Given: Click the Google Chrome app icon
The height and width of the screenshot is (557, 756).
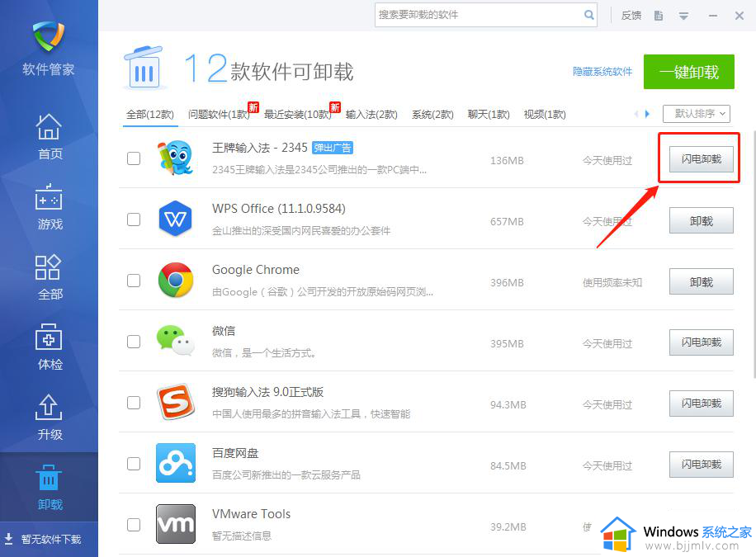Looking at the screenshot, I should pos(176,280).
